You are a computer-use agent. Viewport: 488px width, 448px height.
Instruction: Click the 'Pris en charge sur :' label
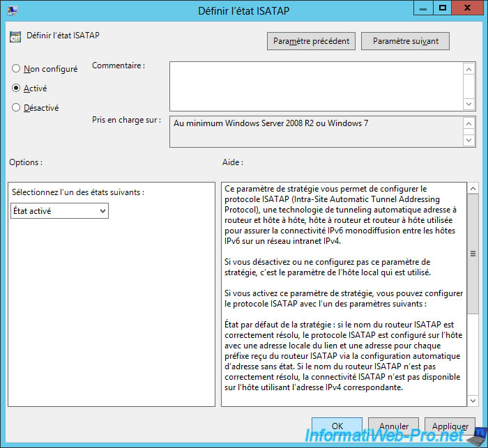(126, 120)
